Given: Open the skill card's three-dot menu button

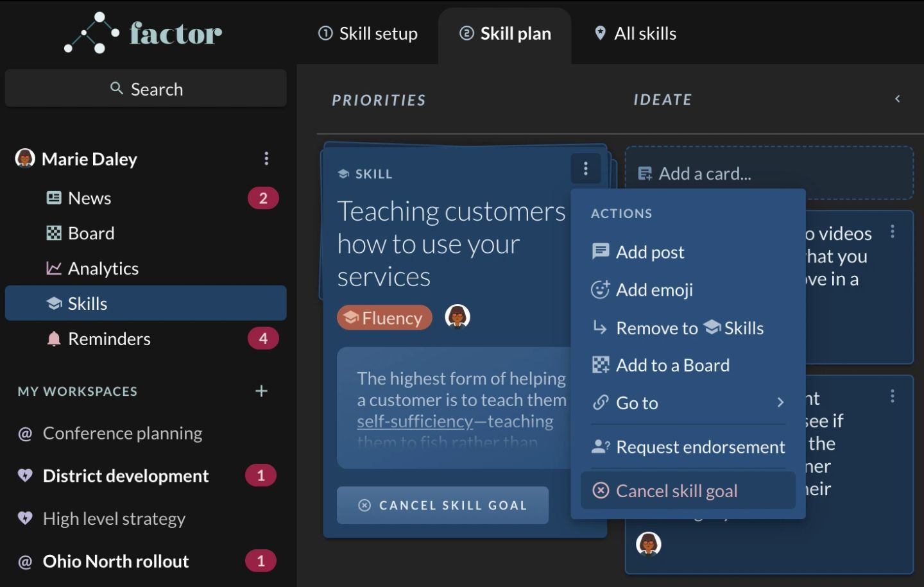Looking at the screenshot, I should point(586,169).
